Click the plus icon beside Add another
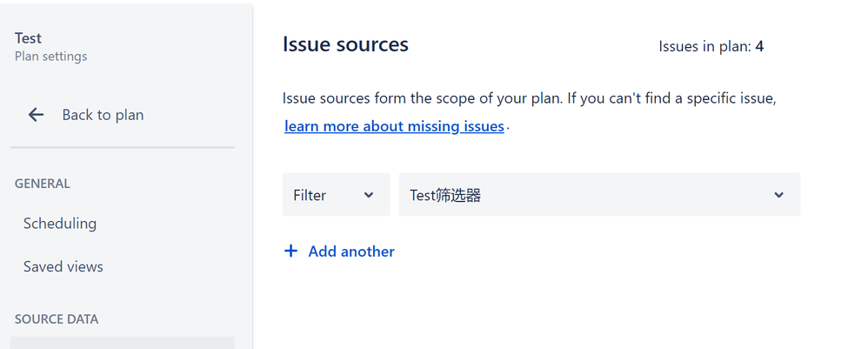This screenshot has height=349, width=868. pyautogui.click(x=290, y=252)
